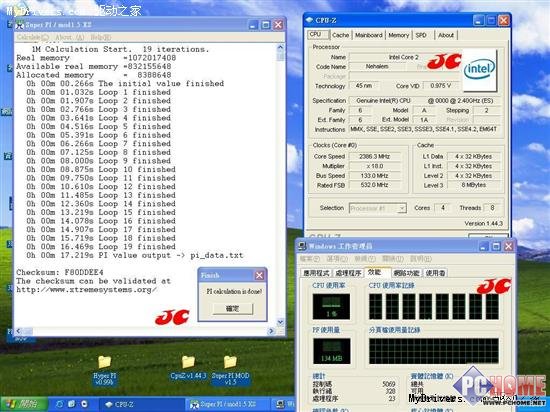Click the Core VID value 0.975 V
Viewport: 550px width, 412px height.
tap(440, 86)
